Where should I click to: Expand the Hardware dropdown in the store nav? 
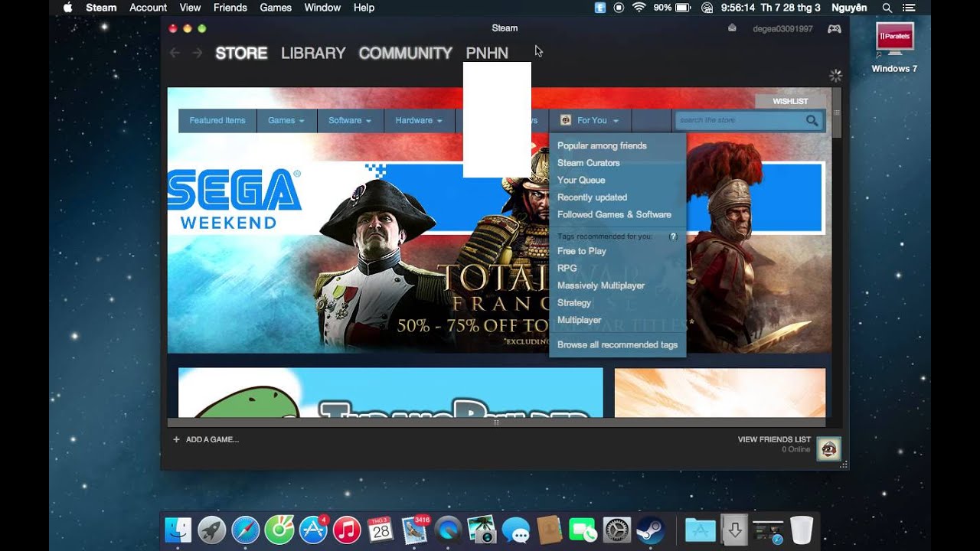tap(419, 120)
